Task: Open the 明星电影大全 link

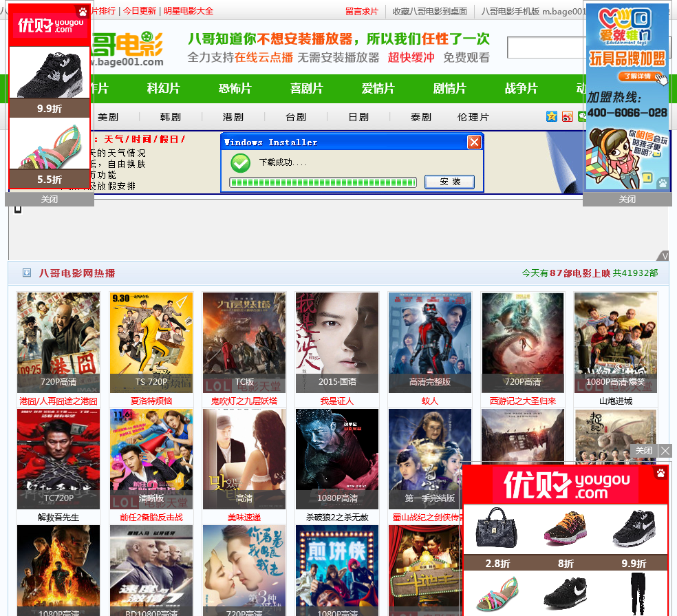Action: click(189, 11)
